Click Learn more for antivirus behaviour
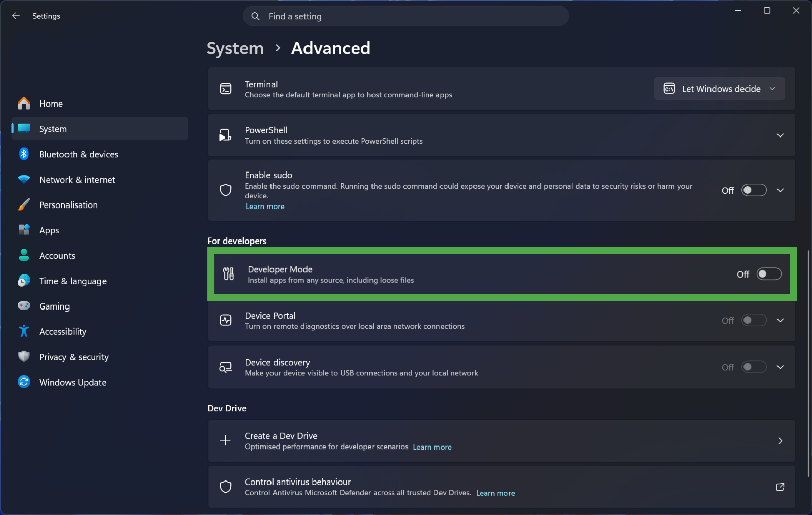Image resolution: width=812 pixels, height=515 pixels. [495, 493]
